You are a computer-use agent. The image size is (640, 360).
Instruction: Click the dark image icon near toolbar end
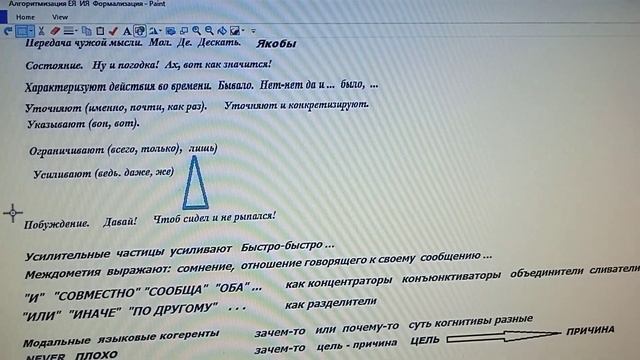point(235,31)
